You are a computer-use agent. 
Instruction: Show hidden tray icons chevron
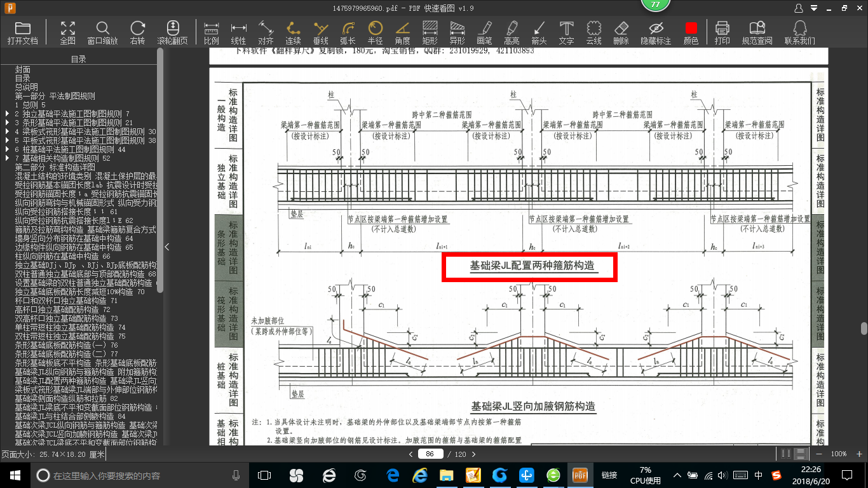click(x=677, y=475)
